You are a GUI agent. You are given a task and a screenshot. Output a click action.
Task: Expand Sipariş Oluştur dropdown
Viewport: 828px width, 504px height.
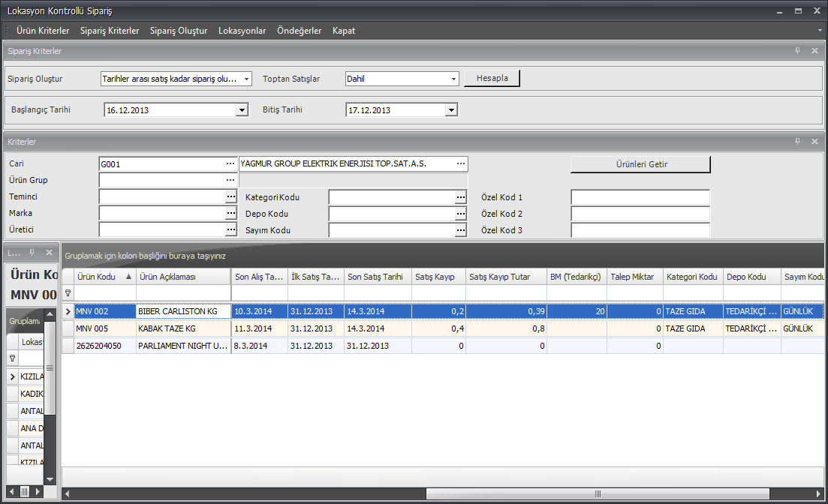click(246, 79)
